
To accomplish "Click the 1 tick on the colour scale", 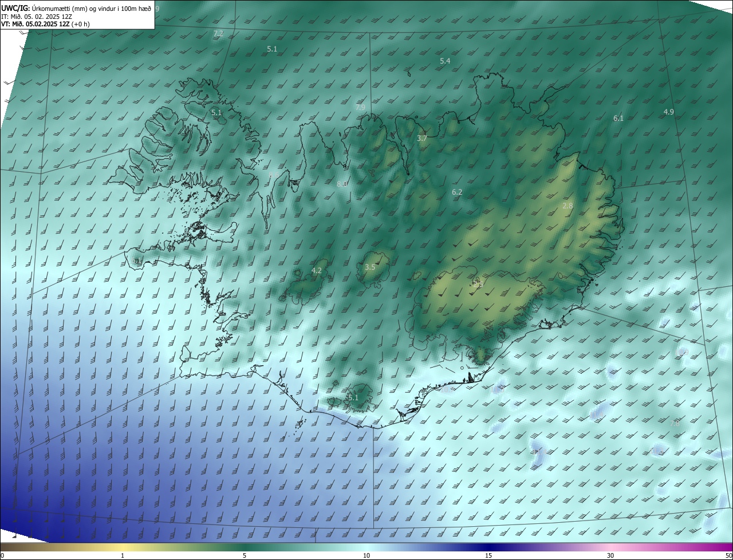I will pos(123,555).
